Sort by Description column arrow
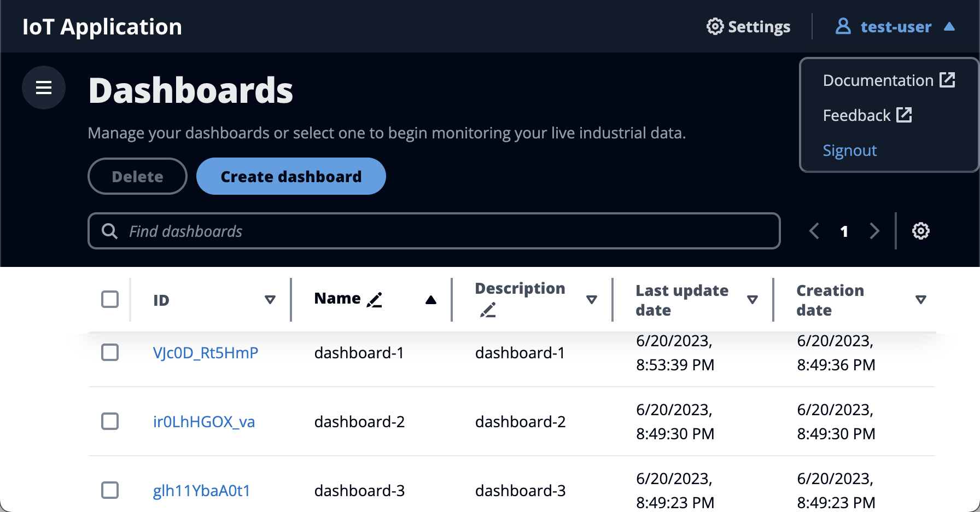980x512 pixels. coord(592,300)
